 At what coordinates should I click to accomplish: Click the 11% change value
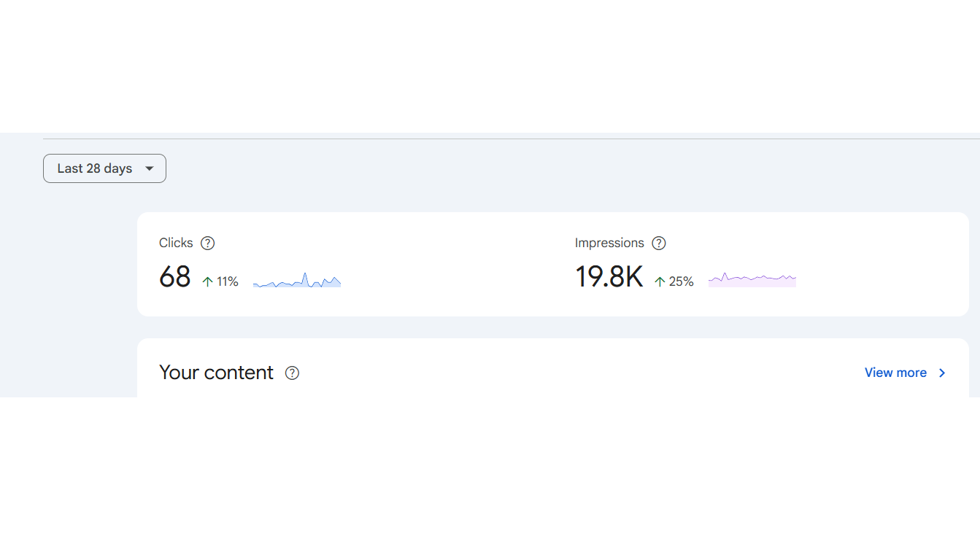(x=228, y=281)
